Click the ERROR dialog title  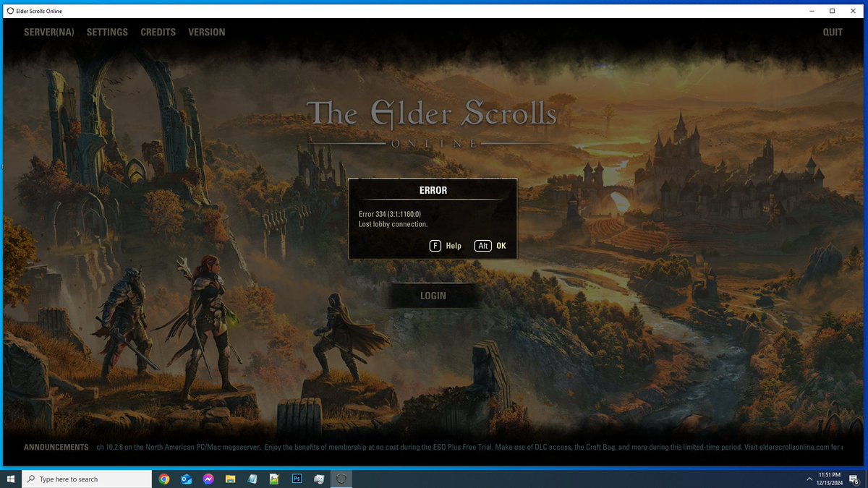click(x=433, y=191)
